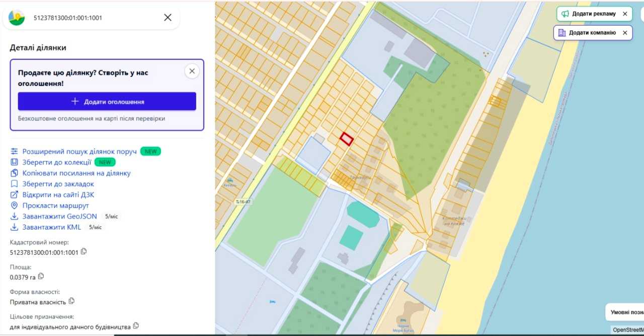Click 'Зберегти до колекції' link
The height and width of the screenshot is (336, 644).
click(57, 162)
